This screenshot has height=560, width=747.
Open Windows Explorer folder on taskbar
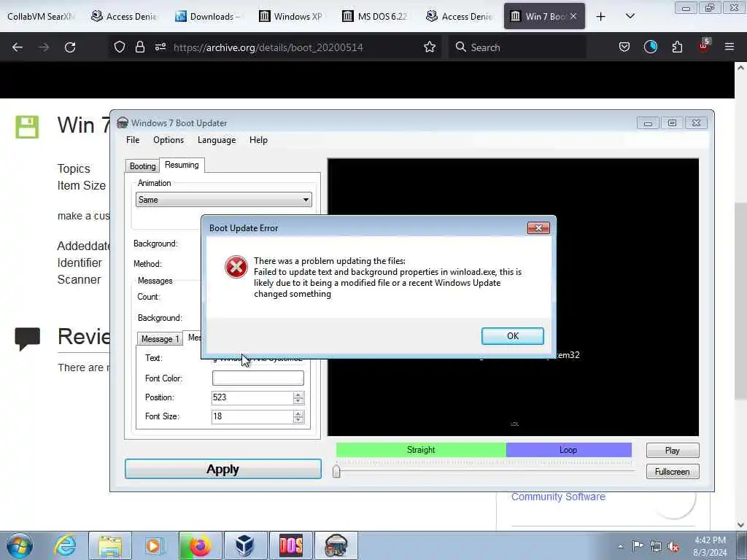(x=110, y=545)
